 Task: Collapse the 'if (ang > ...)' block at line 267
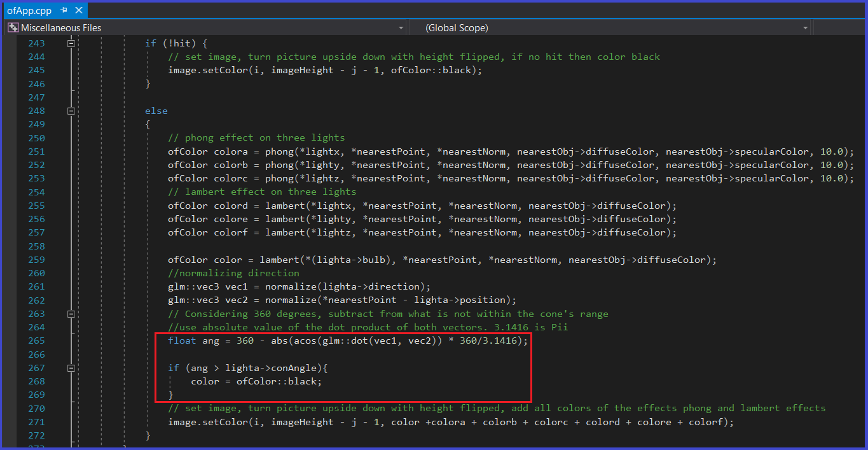click(71, 368)
